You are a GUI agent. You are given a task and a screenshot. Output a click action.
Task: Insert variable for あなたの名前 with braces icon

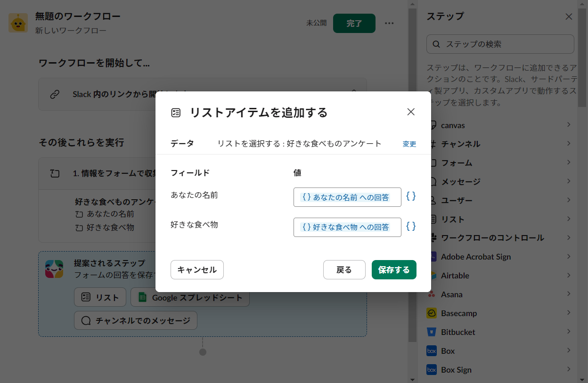tap(411, 196)
